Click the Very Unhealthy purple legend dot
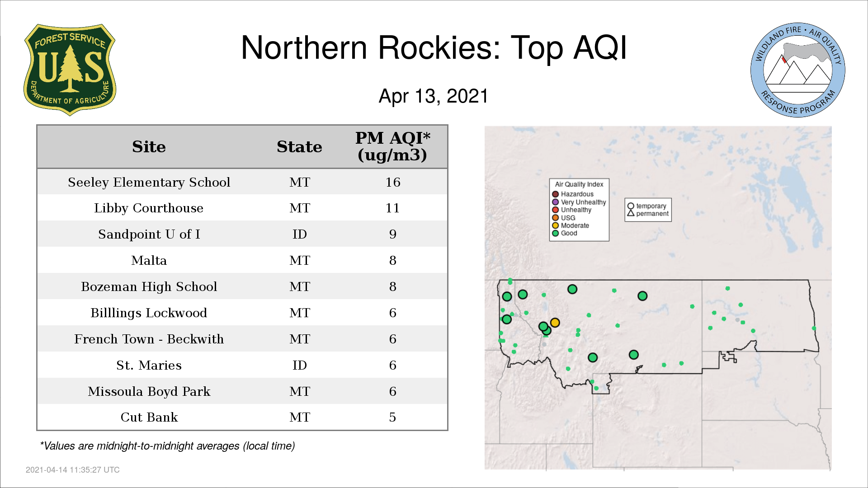The height and width of the screenshot is (488, 868). tap(556, 202)
